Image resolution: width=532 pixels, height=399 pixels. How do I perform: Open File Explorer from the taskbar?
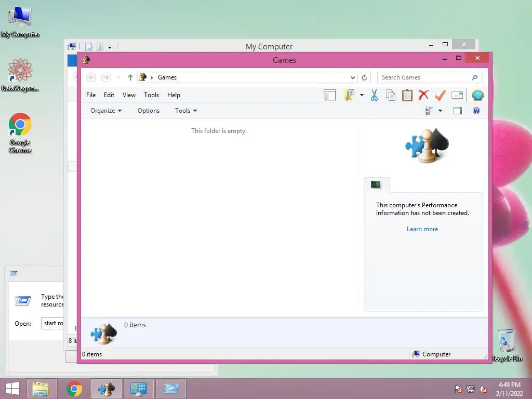point(41,389)
